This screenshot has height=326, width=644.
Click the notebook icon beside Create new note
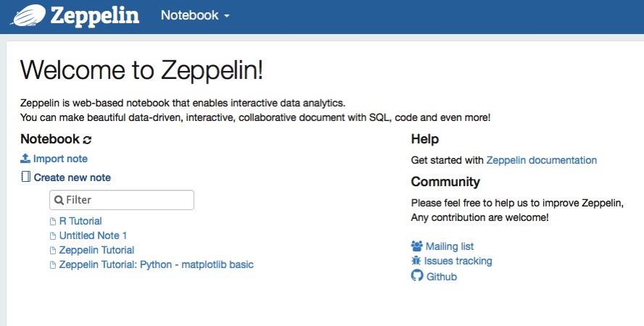point(25,177)
